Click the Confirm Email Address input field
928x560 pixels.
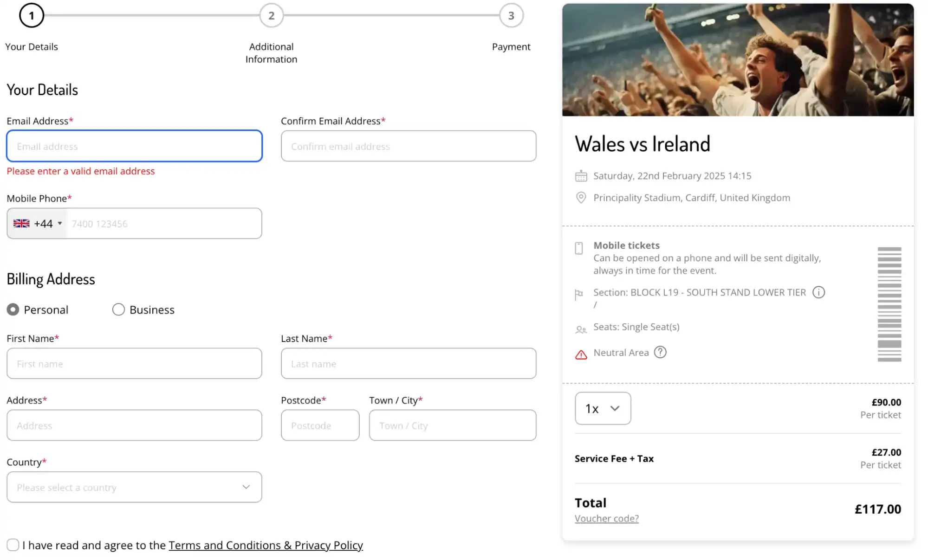[x=408, y=146]
